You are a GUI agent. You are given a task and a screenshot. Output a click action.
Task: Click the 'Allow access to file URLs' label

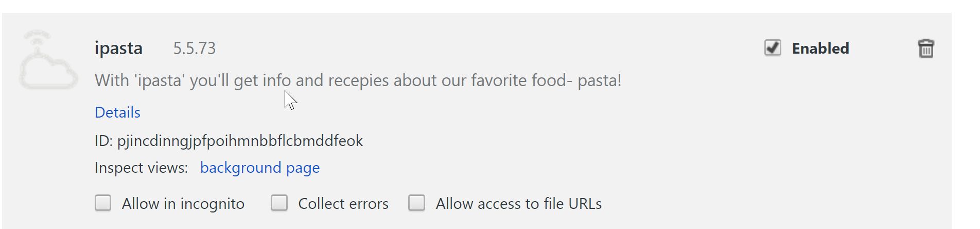click(518, 204)
